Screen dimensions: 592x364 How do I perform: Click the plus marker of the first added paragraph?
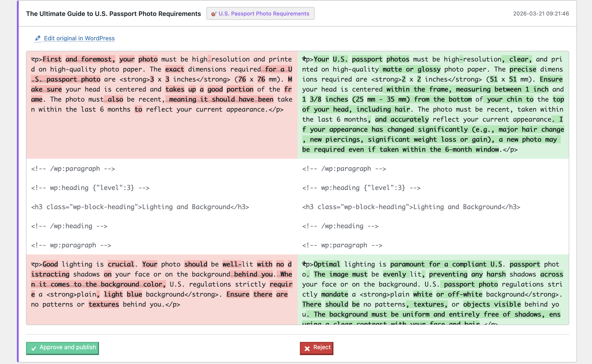[x=304, y=58]
